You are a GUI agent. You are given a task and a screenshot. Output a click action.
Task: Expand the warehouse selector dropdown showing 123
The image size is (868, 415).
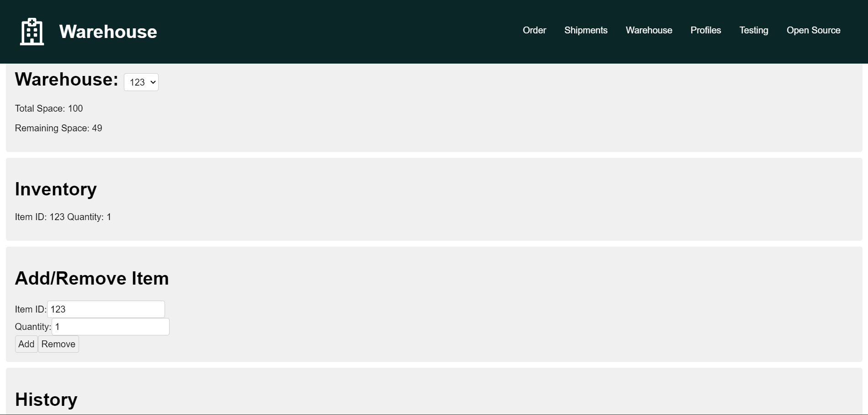[x=141, y=82]
